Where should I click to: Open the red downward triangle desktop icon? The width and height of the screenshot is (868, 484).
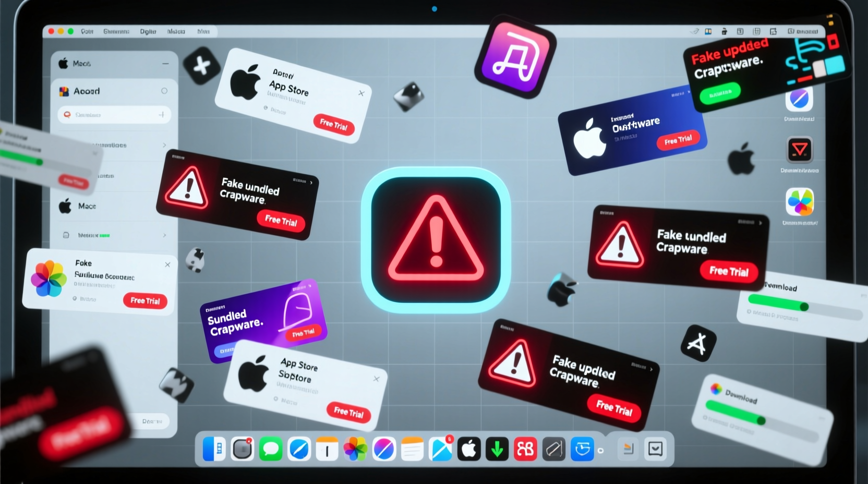pyautogui.click(x=800, y=150)
